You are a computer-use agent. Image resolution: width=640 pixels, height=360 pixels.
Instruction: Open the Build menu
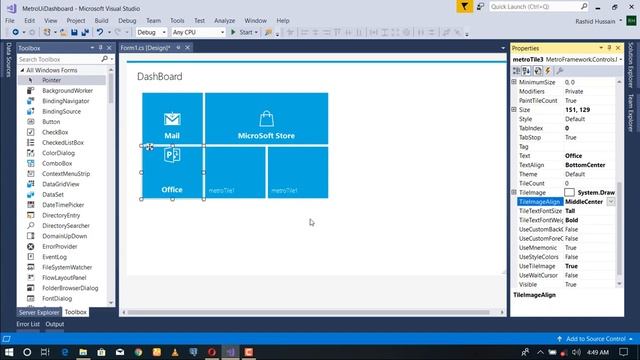tap(101, 20)
